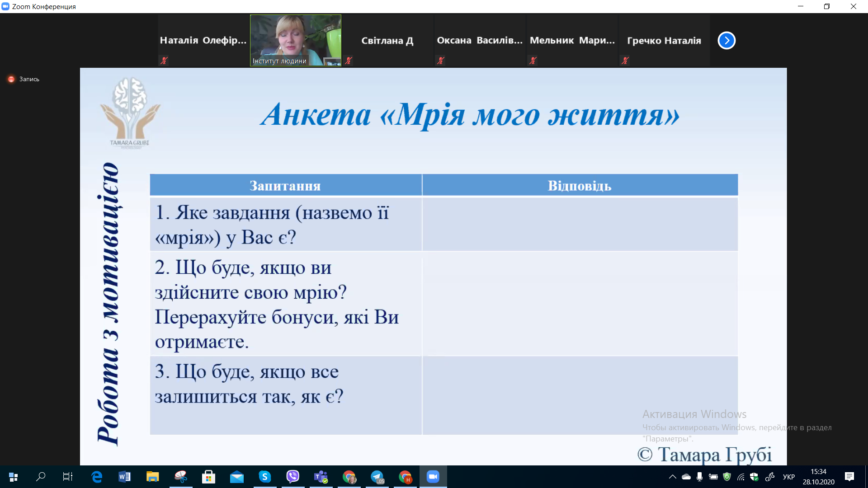Open Microsoft Store from taskbar
868x488 pixels.
(x=208, y=477)
